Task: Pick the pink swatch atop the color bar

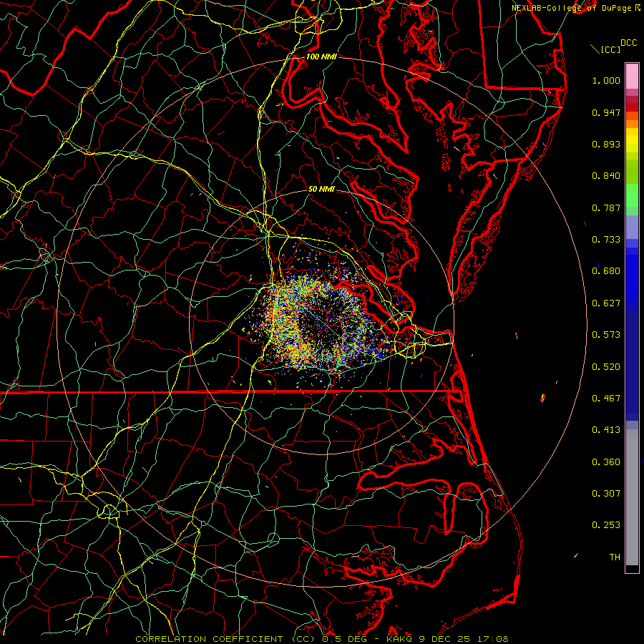Action: (x=632, y=76)
